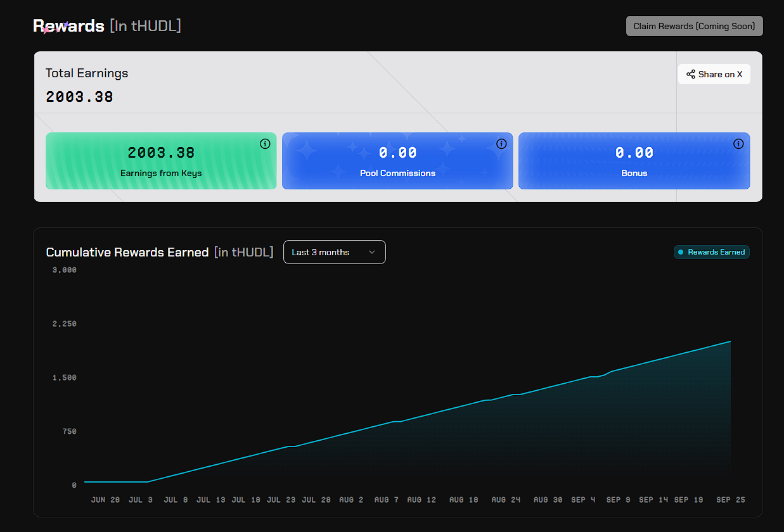Image resolution: width=784 pixels, height=532 pixels.
Task: Click the AUG 12 date label on chart
Action: (x=421, y=500)
